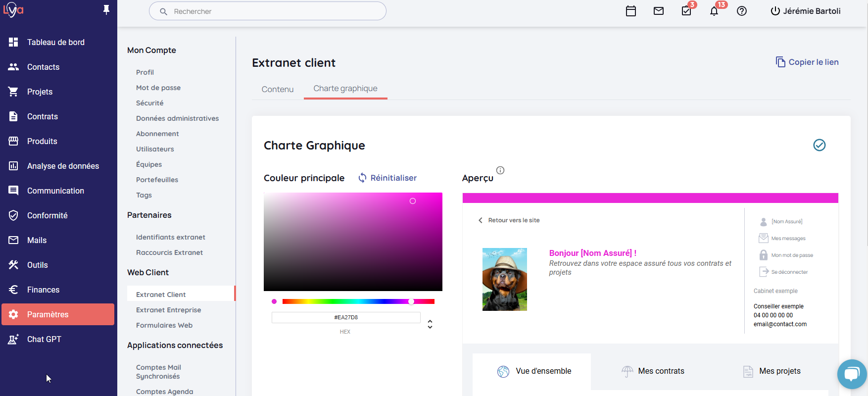Click the HEX color value field

[345, 317]
